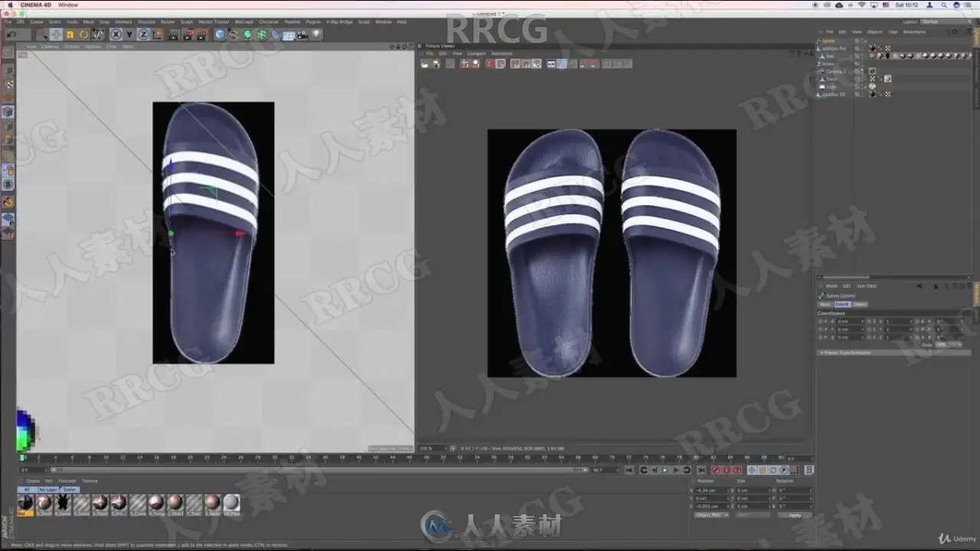Open the File menu

(8, 21)
